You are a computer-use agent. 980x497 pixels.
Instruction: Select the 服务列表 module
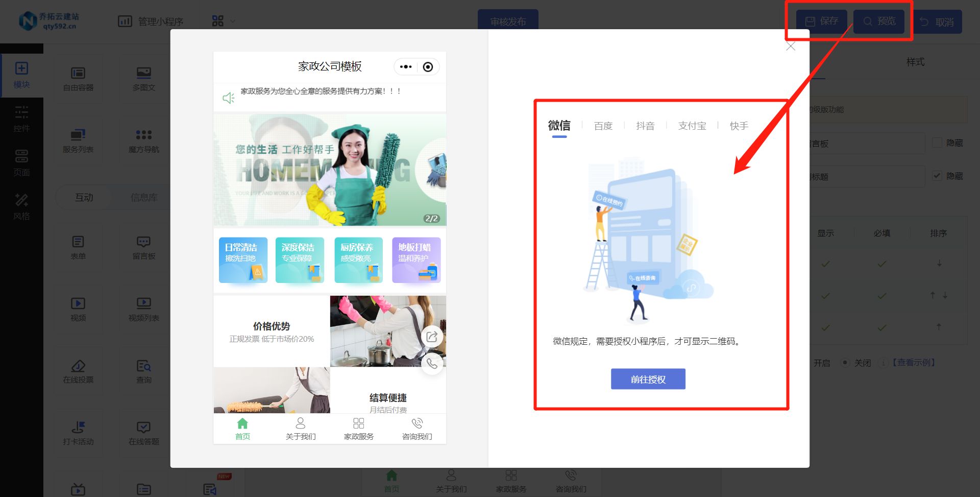(x=78, y=139)
